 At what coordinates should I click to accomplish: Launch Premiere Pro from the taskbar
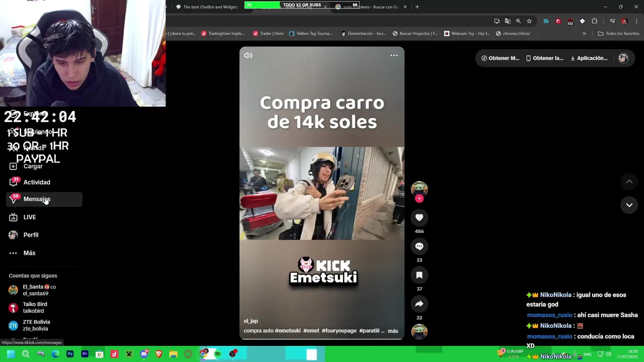(x=85, y=354)
